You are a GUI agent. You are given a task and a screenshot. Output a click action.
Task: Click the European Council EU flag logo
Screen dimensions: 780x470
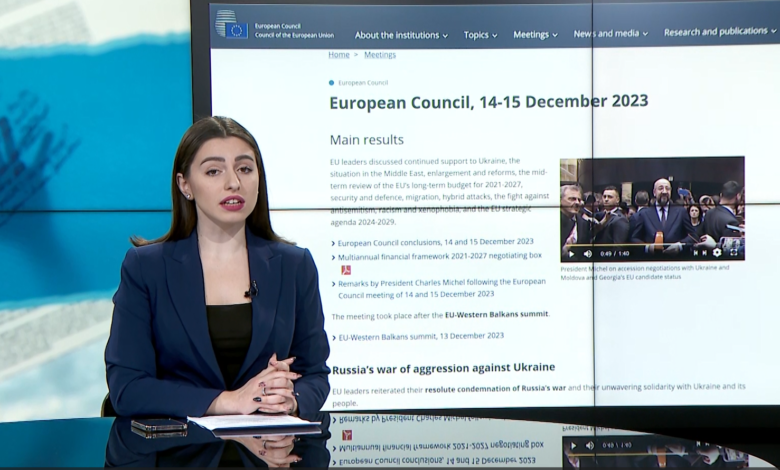click(231, 23)
